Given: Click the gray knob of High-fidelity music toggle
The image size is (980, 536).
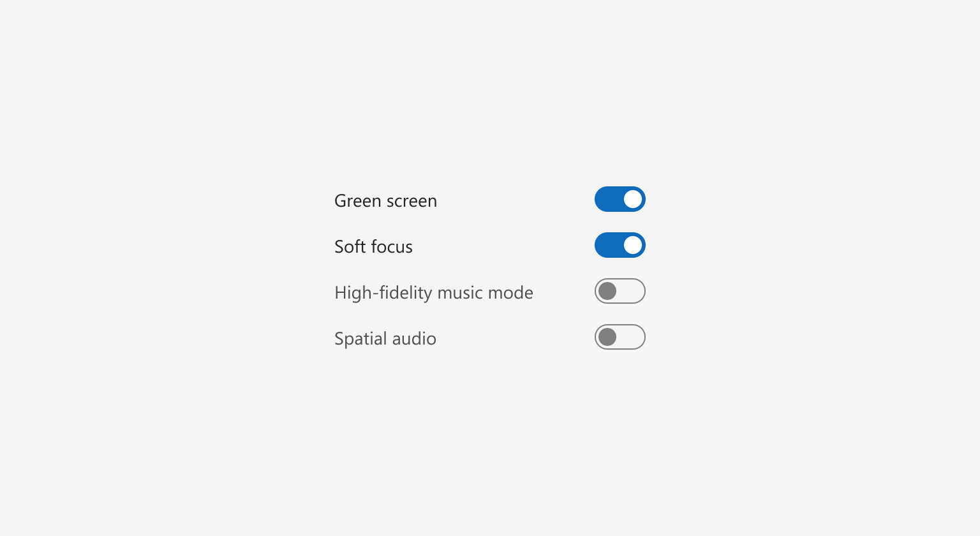Looking at the screenshot, I should point(607,291).
